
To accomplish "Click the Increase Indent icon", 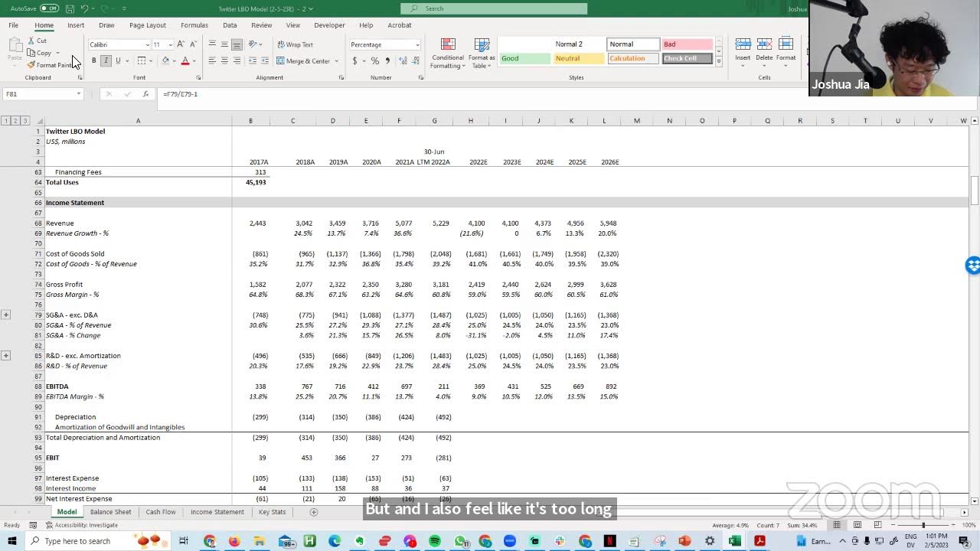I will point(265,60).
